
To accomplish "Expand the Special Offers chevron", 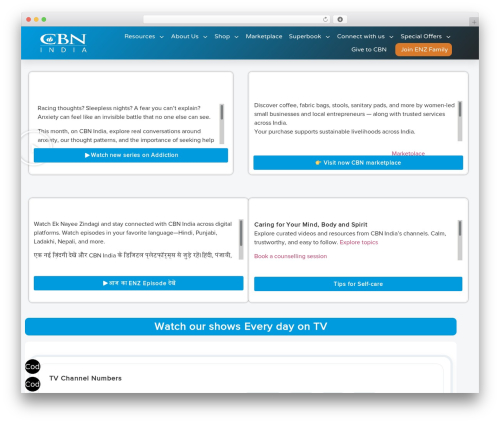I will point(448,37).
